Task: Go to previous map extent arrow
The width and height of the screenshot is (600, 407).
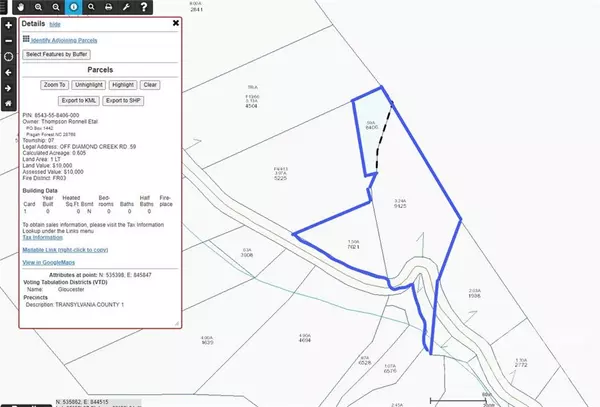Action: pos(8,72)
